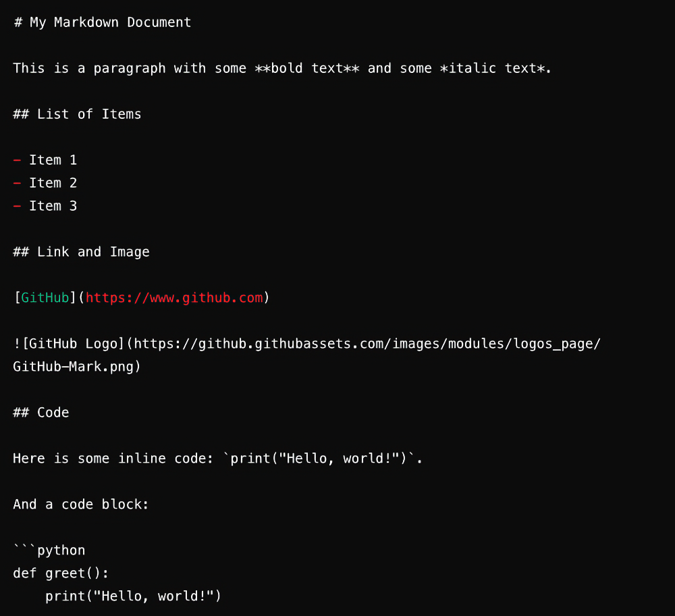Click the "## Code" heading
Image resolution: width=675 pixels, height=616 pixels.
point(41,413)
